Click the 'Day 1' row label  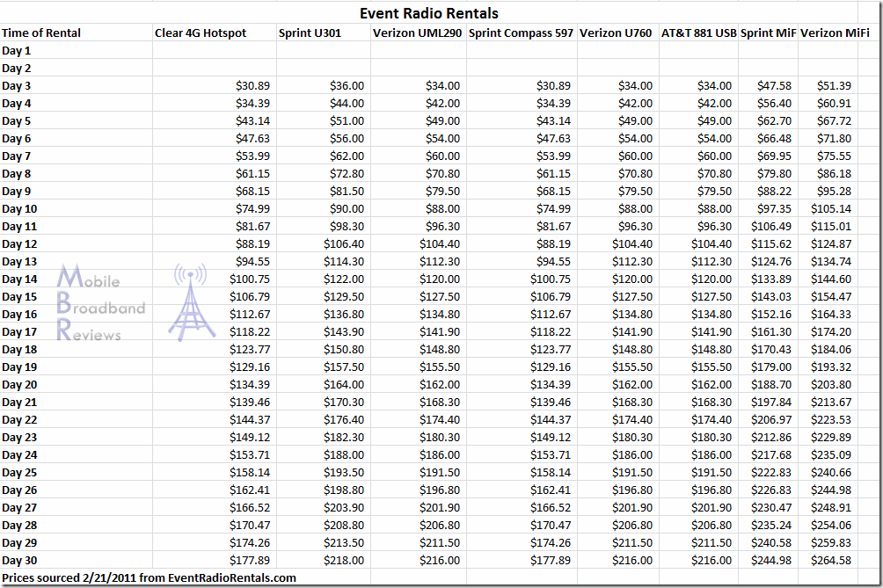pos(17,51)
